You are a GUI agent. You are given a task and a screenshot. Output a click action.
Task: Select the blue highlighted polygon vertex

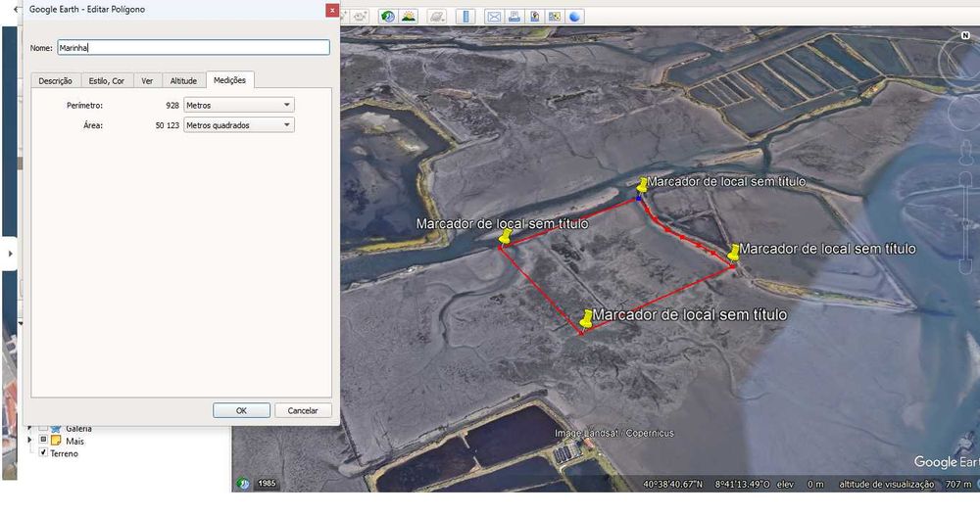[638, 199]
